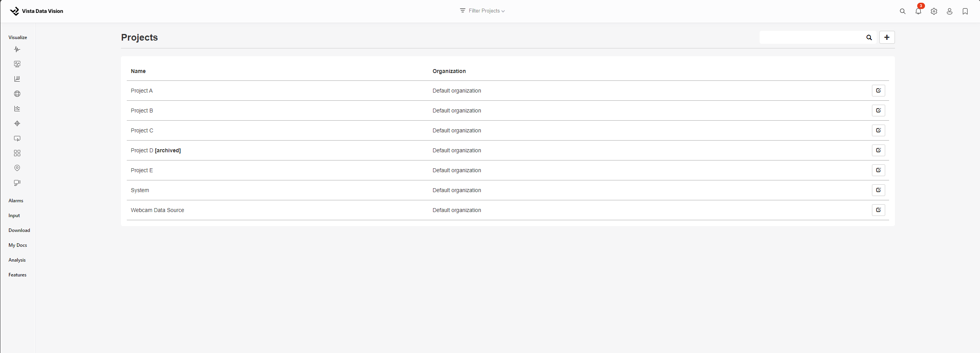Image resolution: width=980 pixels, height=353 pixels.
Task: Click the Organization column header
Action: pos(449,71)
